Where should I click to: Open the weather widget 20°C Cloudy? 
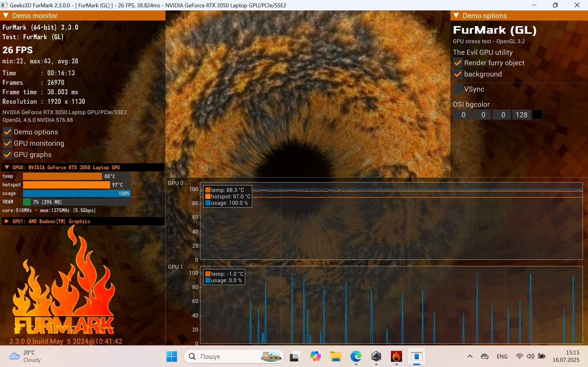[x=25, y=356]
